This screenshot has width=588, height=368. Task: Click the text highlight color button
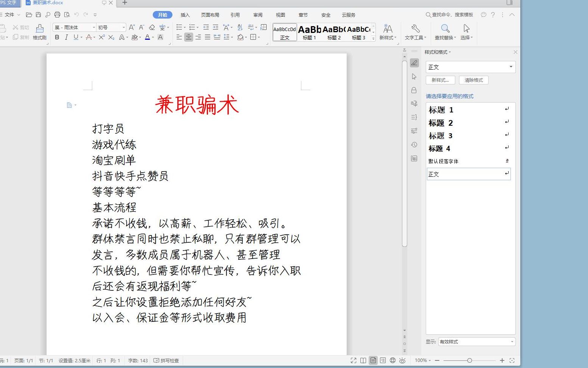(x=135, y=37)
